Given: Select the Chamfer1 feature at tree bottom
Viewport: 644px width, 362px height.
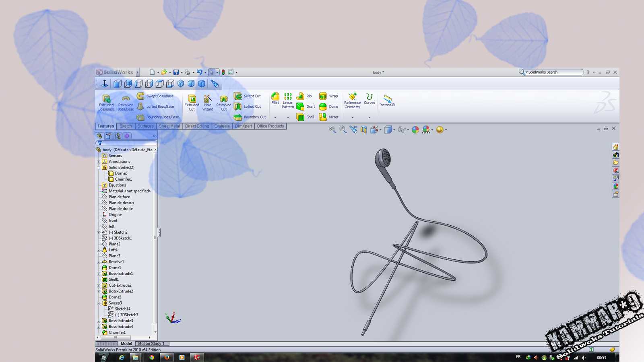Looking at the screenshot, I should (x=114, y=333).
